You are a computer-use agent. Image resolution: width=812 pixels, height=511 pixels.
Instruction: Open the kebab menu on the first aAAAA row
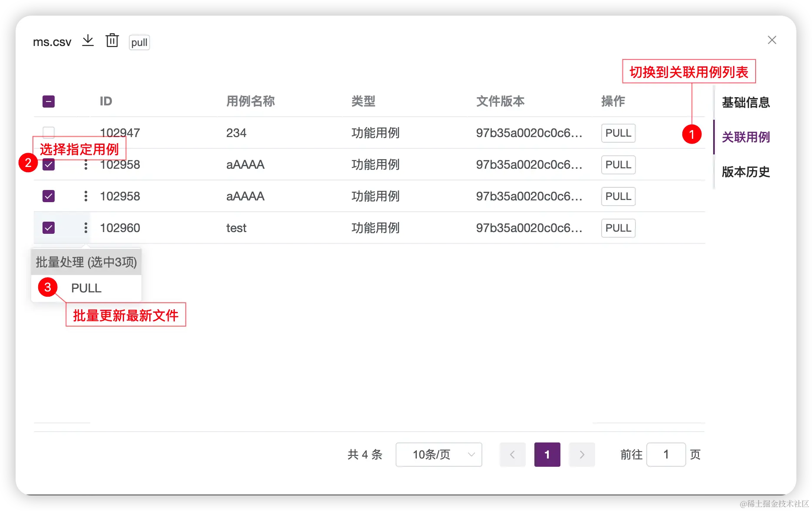[85, 165]
